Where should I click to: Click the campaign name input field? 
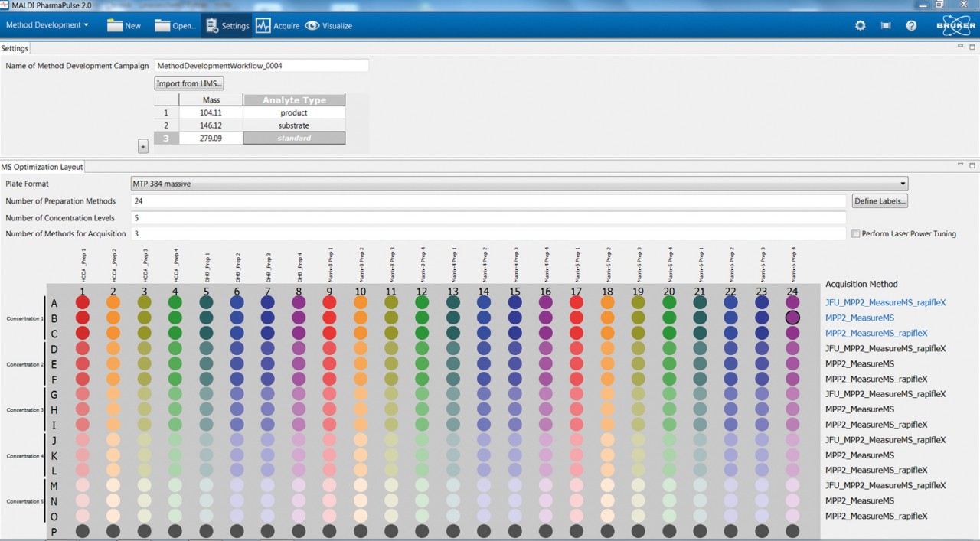(260, 66)
